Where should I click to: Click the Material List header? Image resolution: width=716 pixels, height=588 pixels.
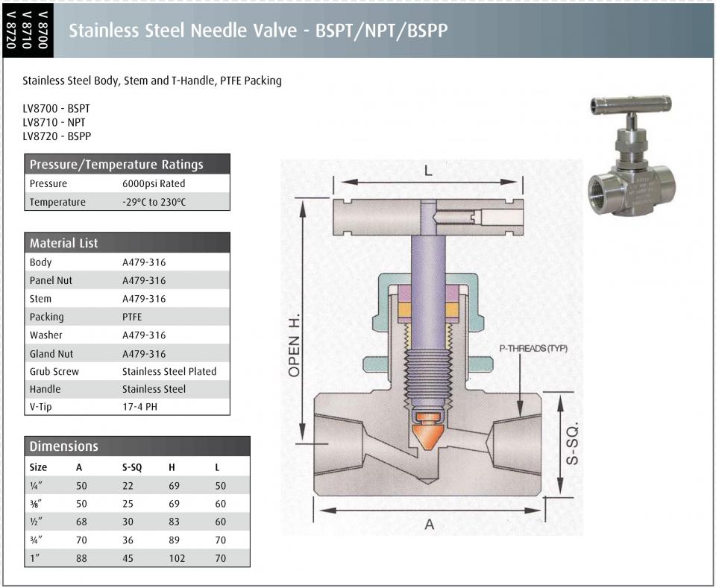(x=127, y=243)
